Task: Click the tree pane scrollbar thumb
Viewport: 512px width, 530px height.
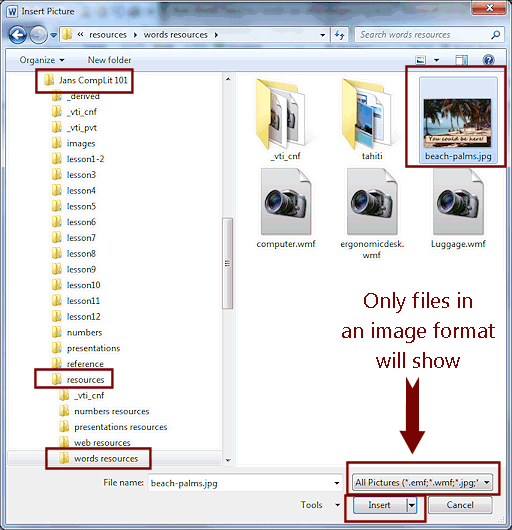Action: 227,263
